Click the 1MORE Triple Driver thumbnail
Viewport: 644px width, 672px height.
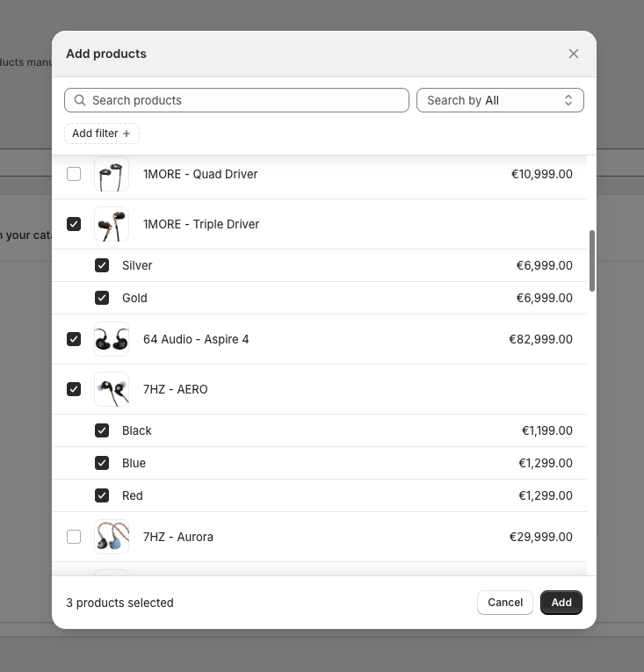coord(112,224)
